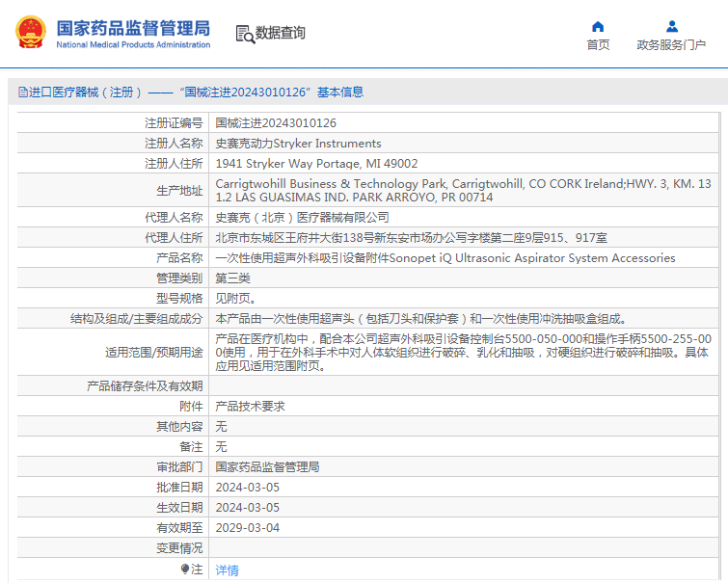
Task: Click the 其他内容 label
Action: point(179,427)
